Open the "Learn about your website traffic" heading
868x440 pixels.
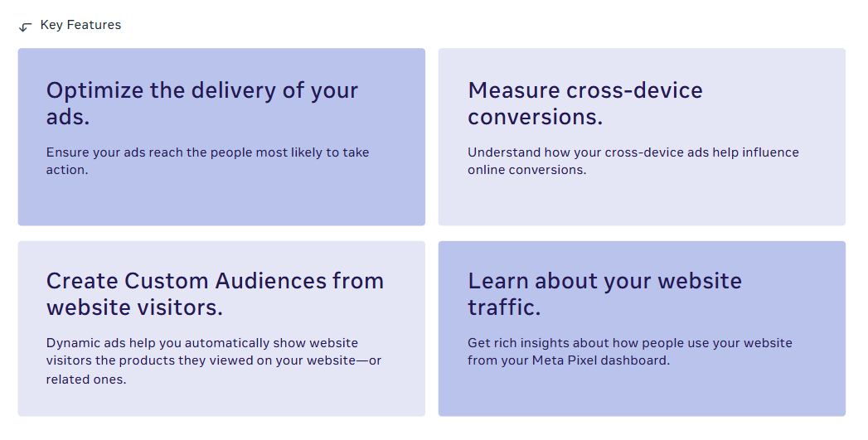click(x=604, y=294)
